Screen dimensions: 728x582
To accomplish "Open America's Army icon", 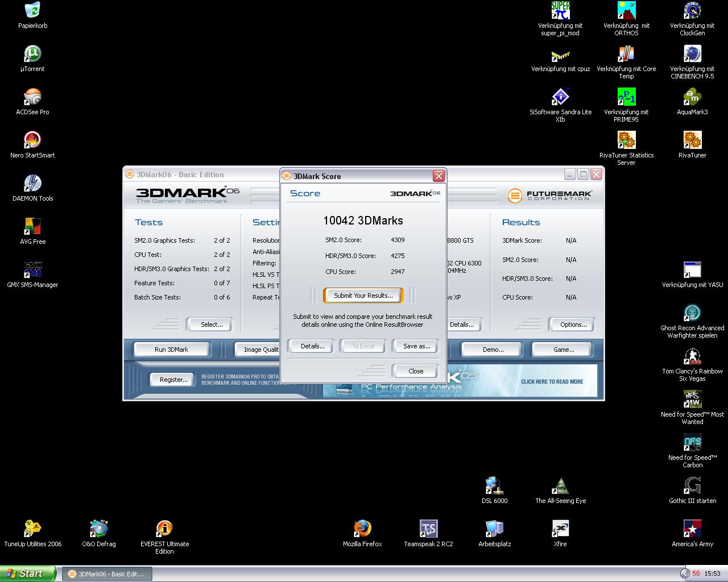I will [692, 529].
